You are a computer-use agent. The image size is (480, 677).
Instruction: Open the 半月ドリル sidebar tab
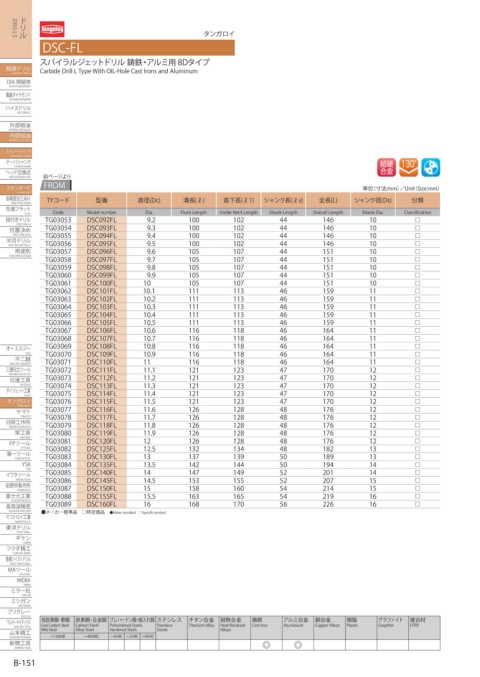pos(16,241)
